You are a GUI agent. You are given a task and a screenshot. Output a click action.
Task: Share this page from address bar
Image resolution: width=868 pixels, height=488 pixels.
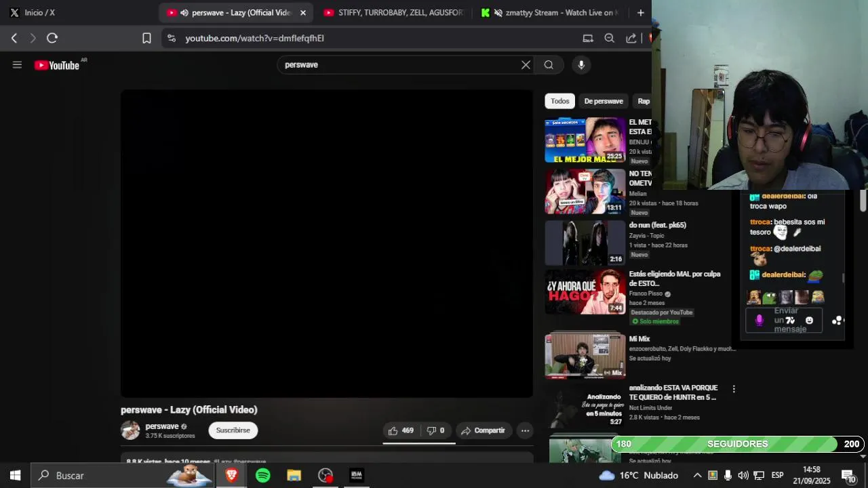coord(631,38)
